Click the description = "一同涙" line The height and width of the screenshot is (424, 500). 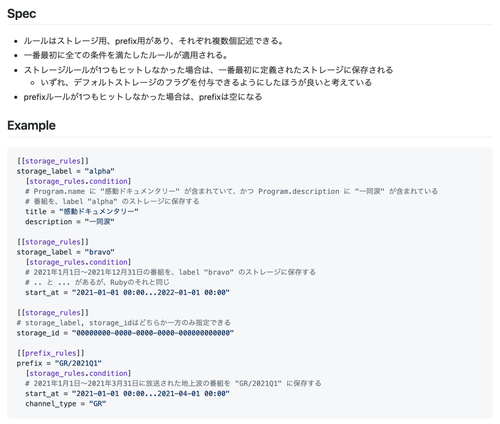(70, 222)
